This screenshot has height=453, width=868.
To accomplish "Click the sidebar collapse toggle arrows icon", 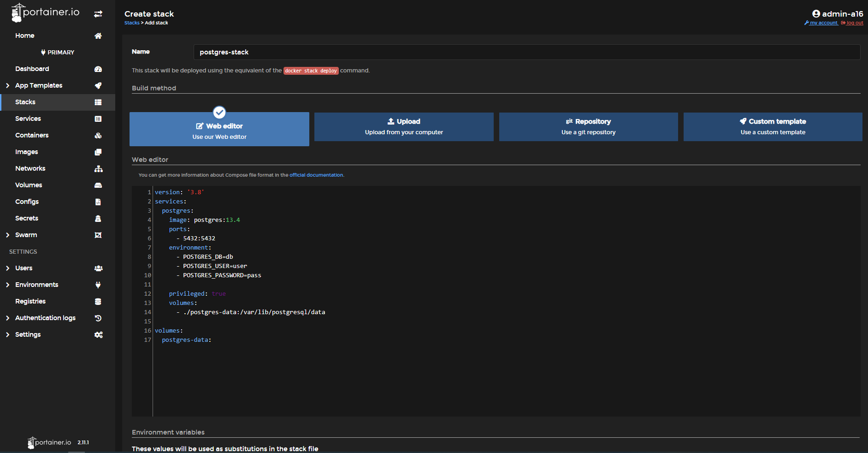I will (98, 14).
